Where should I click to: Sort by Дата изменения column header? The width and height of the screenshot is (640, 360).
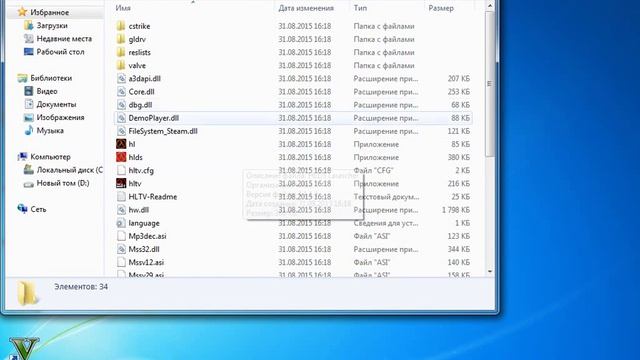click(x=306, y=8)
